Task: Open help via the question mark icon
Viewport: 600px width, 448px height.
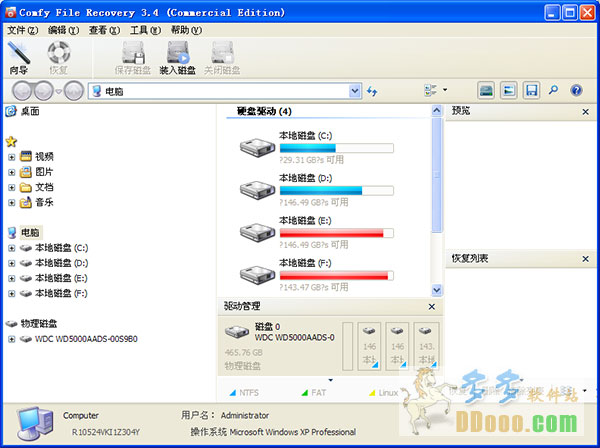Action: (x=576, y=91)
